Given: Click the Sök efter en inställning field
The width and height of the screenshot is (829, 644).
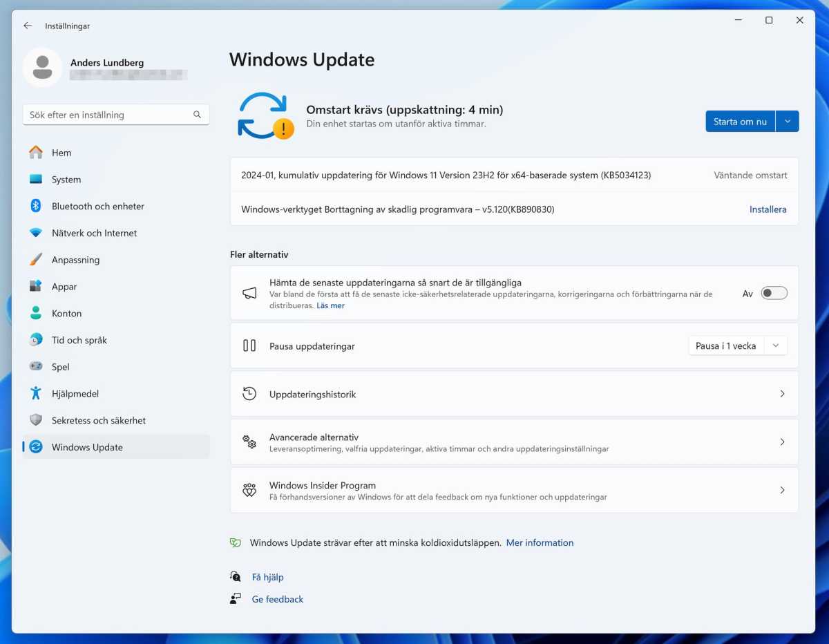Looking at the screenshot, I should 116,115.
